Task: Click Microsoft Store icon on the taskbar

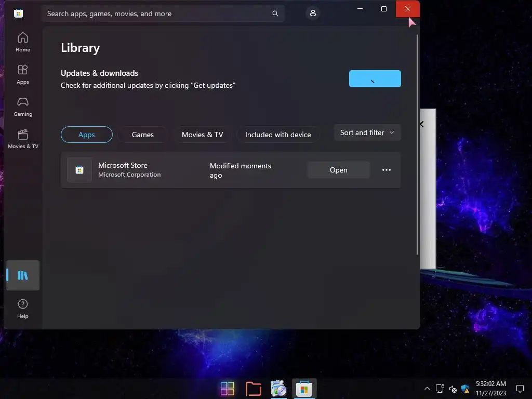Action: pos(304,389)
